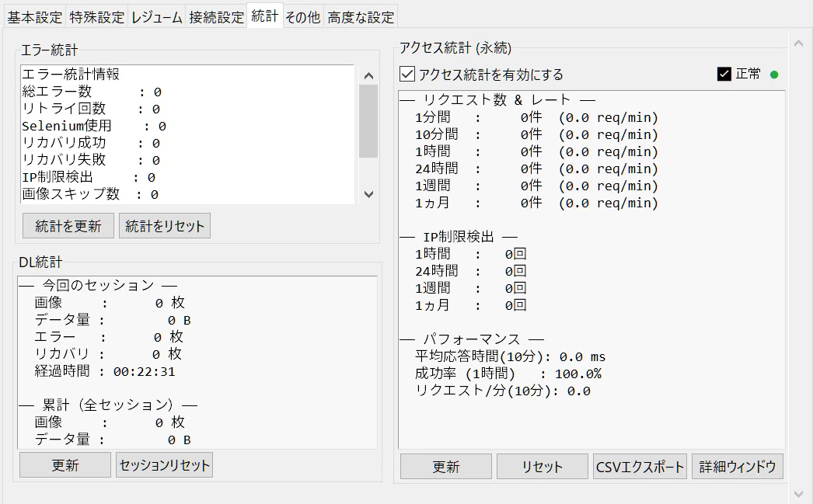Image resolution: width=813 pixels, height=504 pixels.
Task: Click the 統計を更新 button
Action: (68, 226)
